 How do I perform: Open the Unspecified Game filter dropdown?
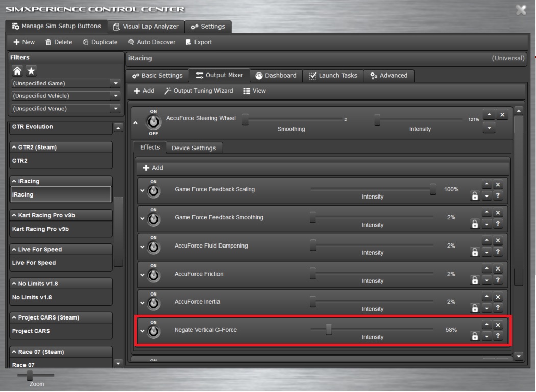(x=116, y=83)
